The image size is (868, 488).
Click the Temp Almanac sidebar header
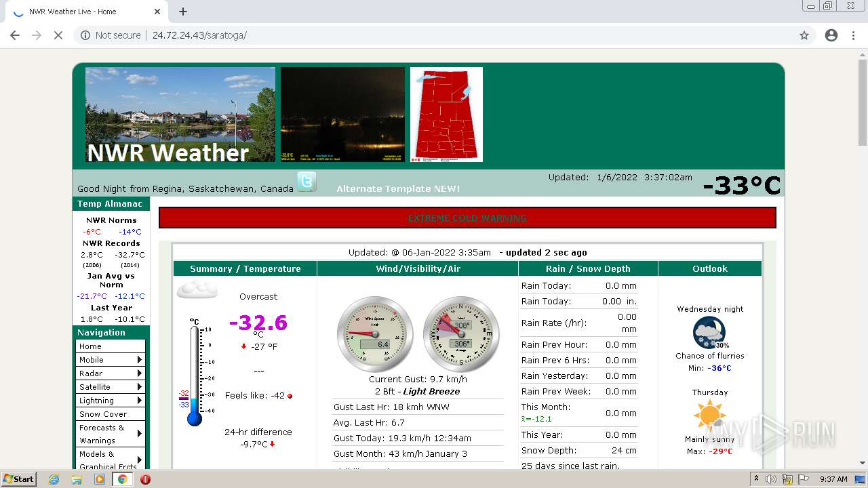click(111, 204)
